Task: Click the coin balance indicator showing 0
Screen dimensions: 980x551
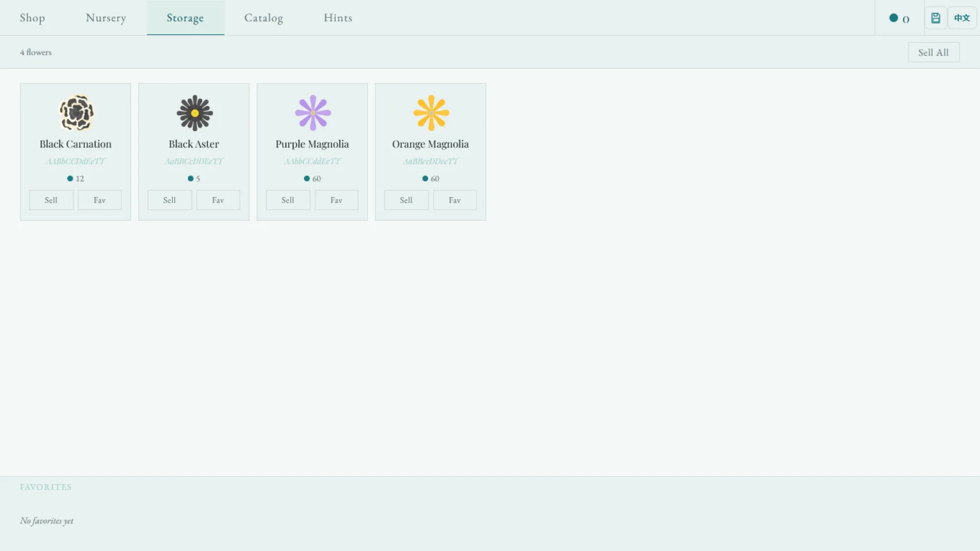Action: click(899, 18)
